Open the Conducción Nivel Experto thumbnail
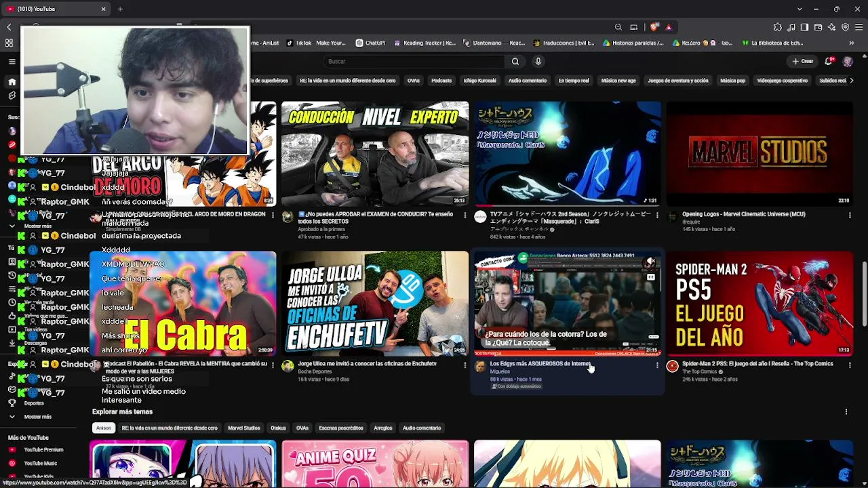The width and height of the screenshot is (868, 488). coord(375,154)
